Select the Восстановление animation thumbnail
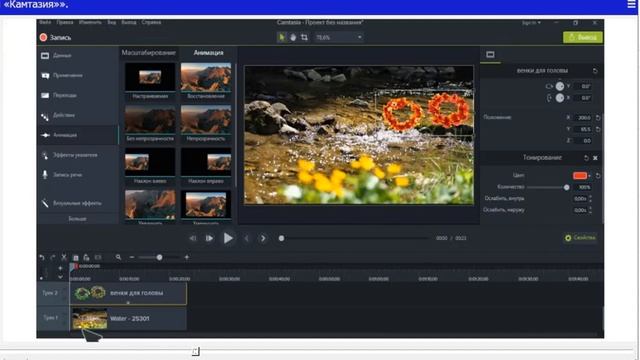The height and width of the screenshot is (360, 640). tap(206, 77)
